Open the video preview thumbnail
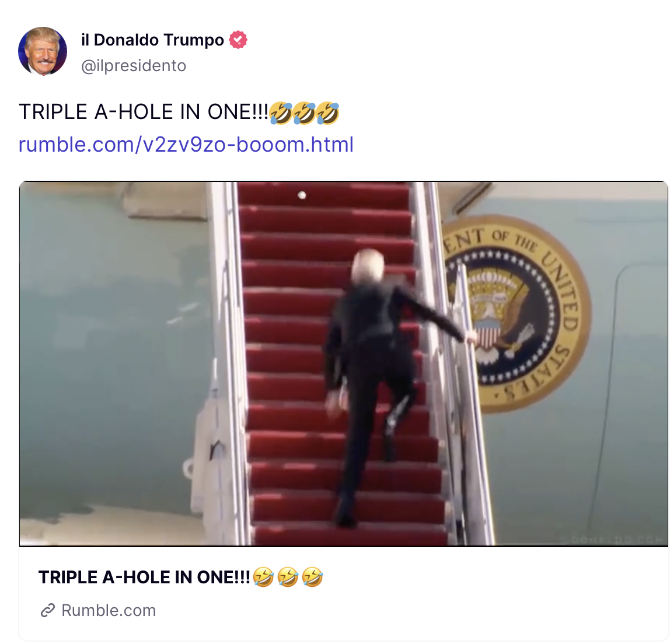This screenshot has height=644, width=670. pos(344,364)
